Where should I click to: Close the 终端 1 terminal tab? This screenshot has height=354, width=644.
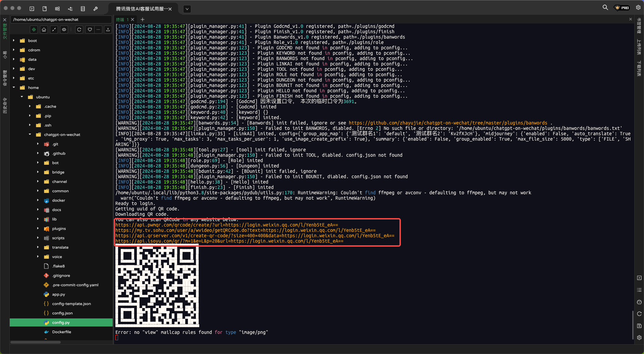(x=132, y=19)
